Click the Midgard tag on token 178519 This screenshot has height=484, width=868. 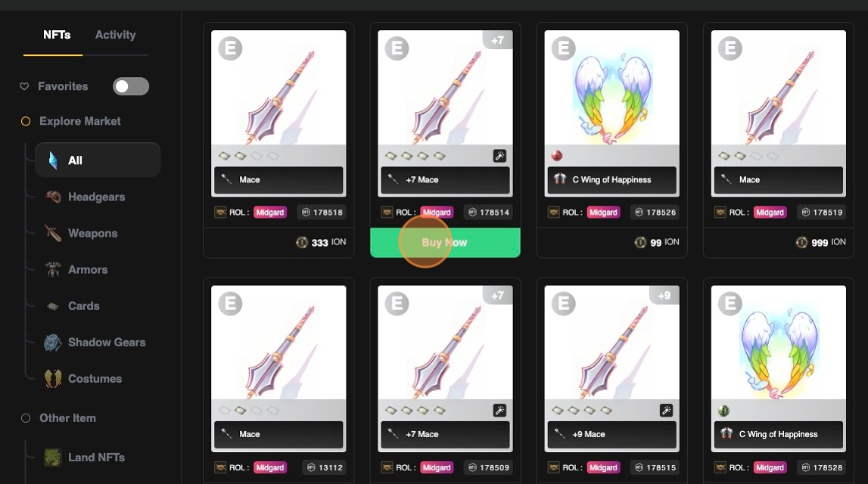tap(770, 213)
